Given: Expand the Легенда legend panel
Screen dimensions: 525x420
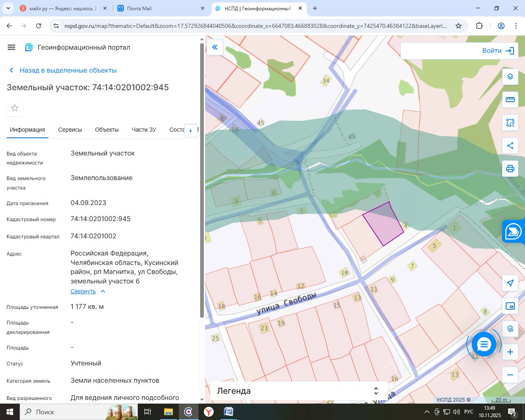Looking at the screenshot, I should [376, 391].
